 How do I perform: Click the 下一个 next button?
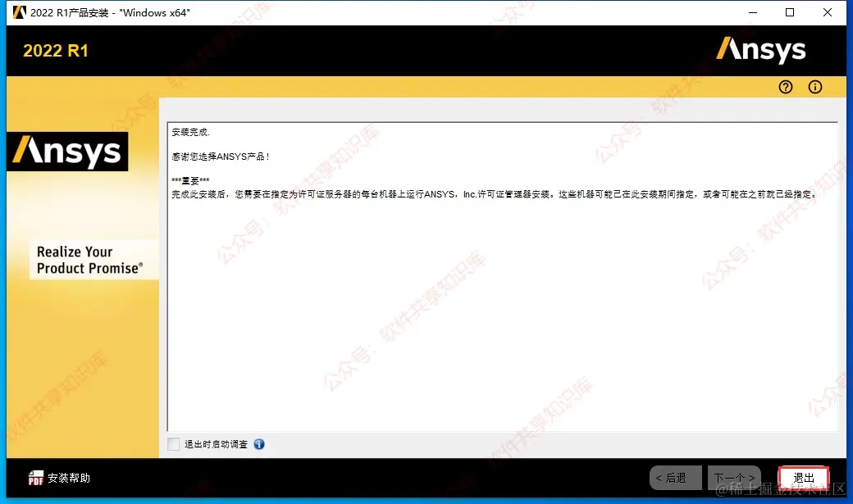[x=734, y=478]
